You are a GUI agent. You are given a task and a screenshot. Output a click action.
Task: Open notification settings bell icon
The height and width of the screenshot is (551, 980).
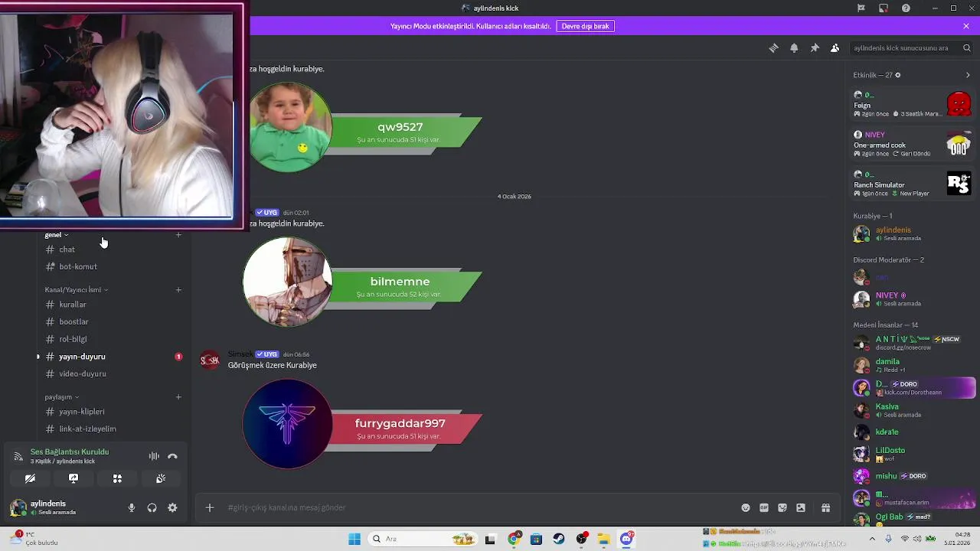pyautogui.click(x=794, y=47)
